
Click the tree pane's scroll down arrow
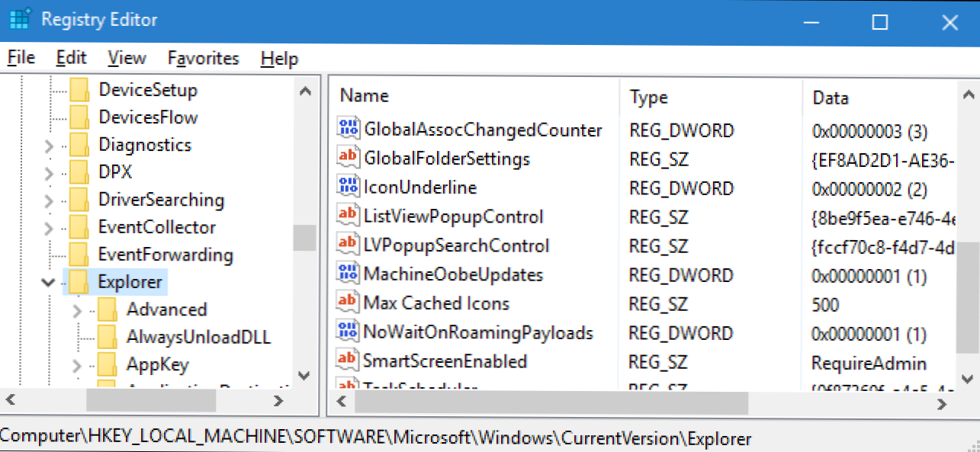[304, 376]
